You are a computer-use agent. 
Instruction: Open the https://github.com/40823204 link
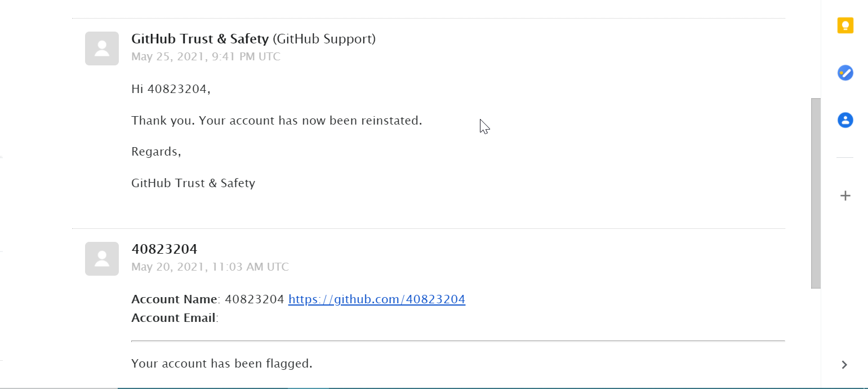click(377, 299)
